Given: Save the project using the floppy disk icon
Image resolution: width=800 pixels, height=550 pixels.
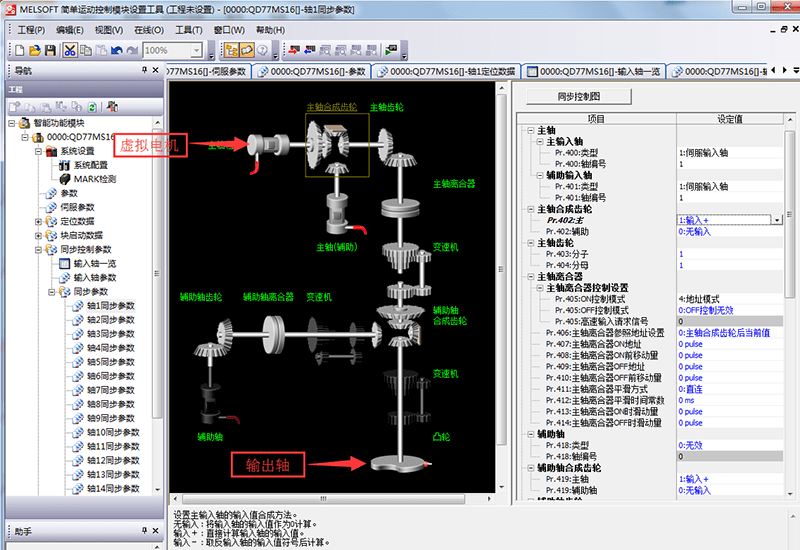Looking at the screenshot, I should pyautogui.click(x=49, y=50).
